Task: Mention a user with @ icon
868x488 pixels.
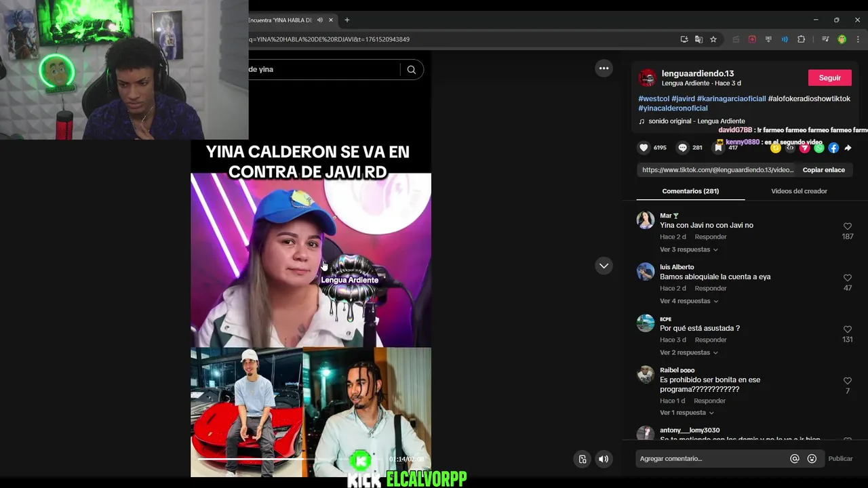Action: tap(795, 459)
